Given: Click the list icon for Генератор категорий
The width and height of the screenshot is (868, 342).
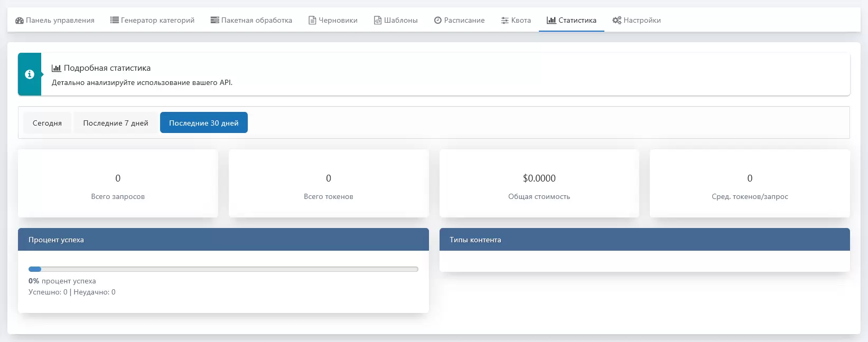Looking at the screenshot, I should (x=114, y=20).
